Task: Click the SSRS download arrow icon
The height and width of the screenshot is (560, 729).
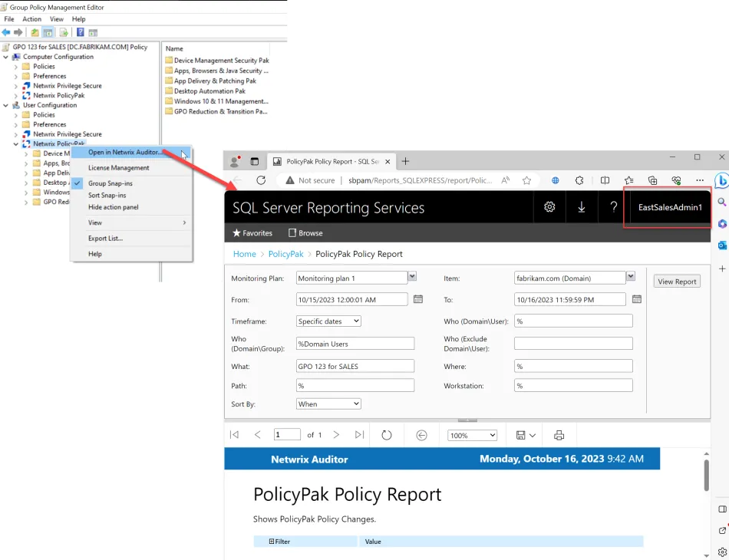Action: (x=581, y=207)
